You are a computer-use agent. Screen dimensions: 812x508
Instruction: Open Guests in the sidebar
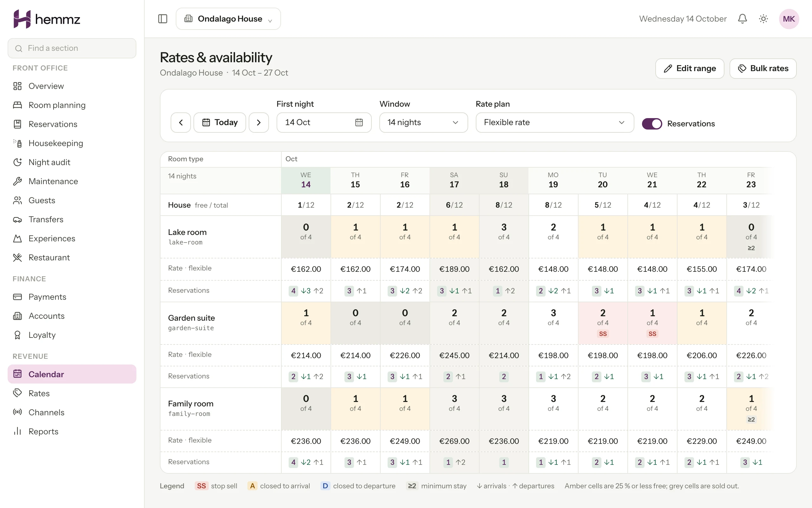[x=72, y=200]
